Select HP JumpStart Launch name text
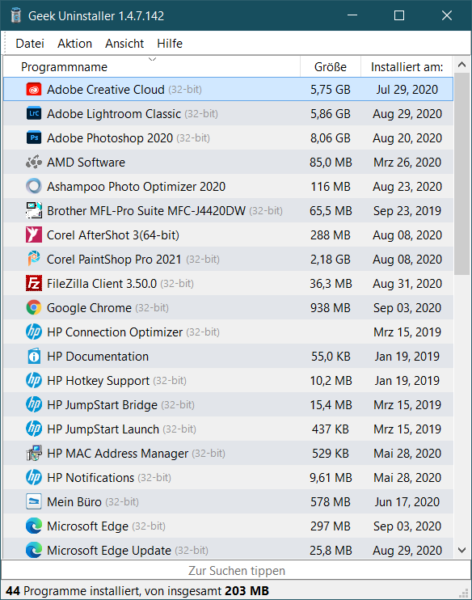Image resolution: width=472 pixels, height=600 pixels. (103, 429)
